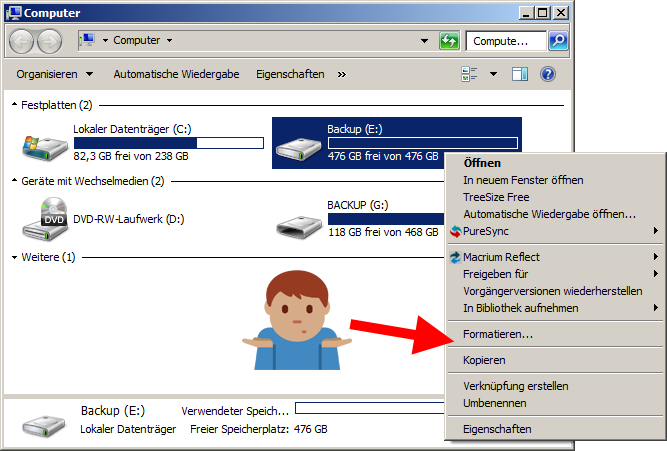667x451 pixels.
Task: Click the text Freier Speicherplatz: 476 GB
Action: click(x=259, y=429)
